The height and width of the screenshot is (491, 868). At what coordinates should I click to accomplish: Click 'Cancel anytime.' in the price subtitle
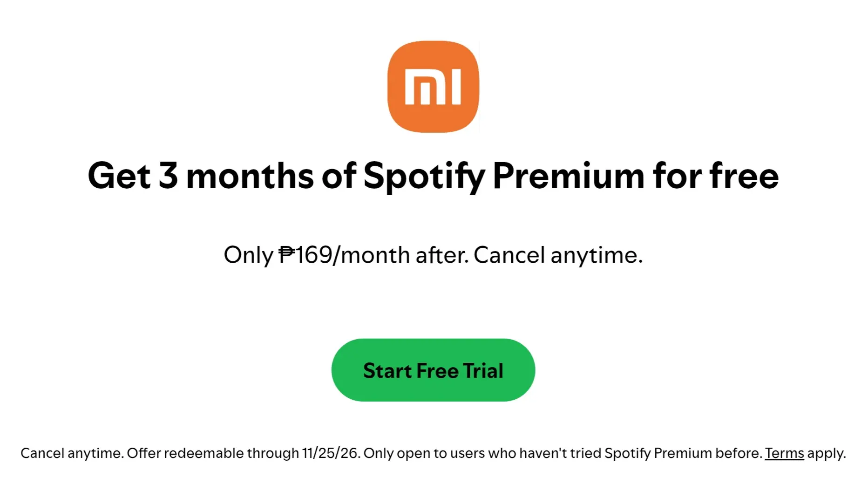tap(558, 255)
